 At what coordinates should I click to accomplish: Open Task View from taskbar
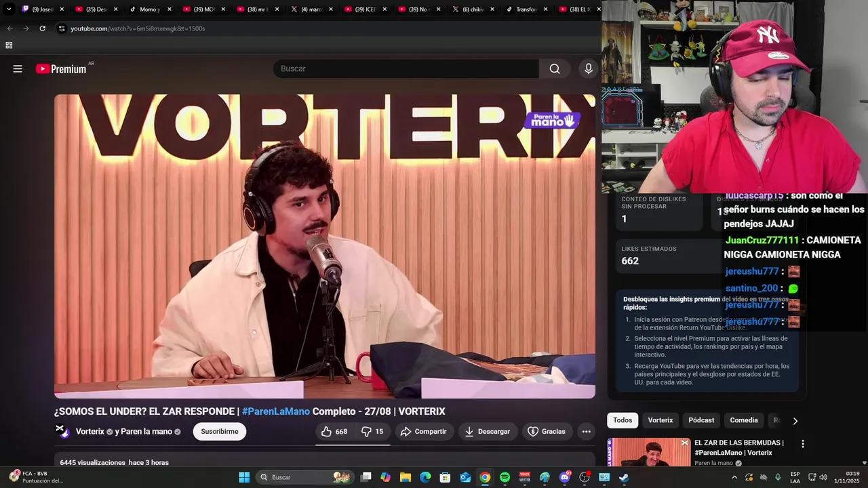tap(366, 477)
